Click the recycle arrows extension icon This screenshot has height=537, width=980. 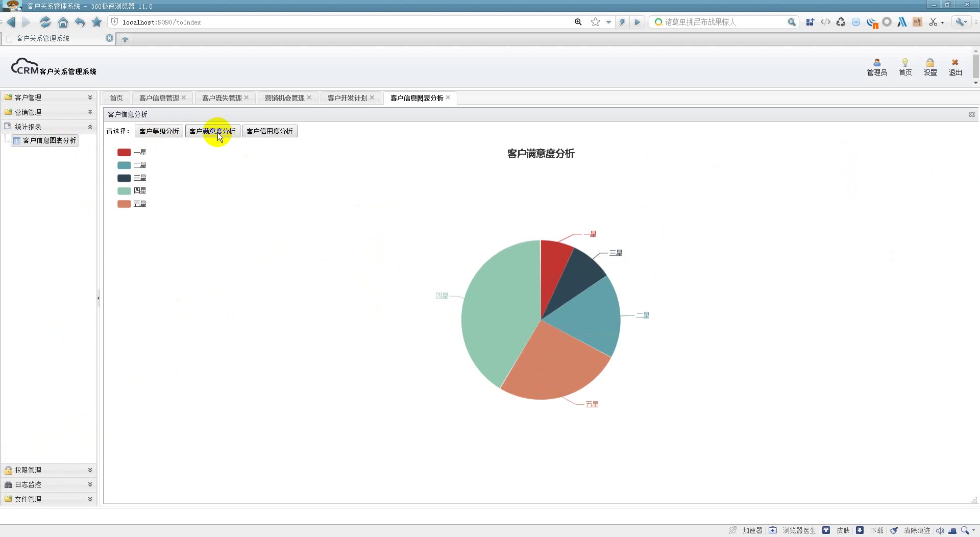(x=841, y=22)
